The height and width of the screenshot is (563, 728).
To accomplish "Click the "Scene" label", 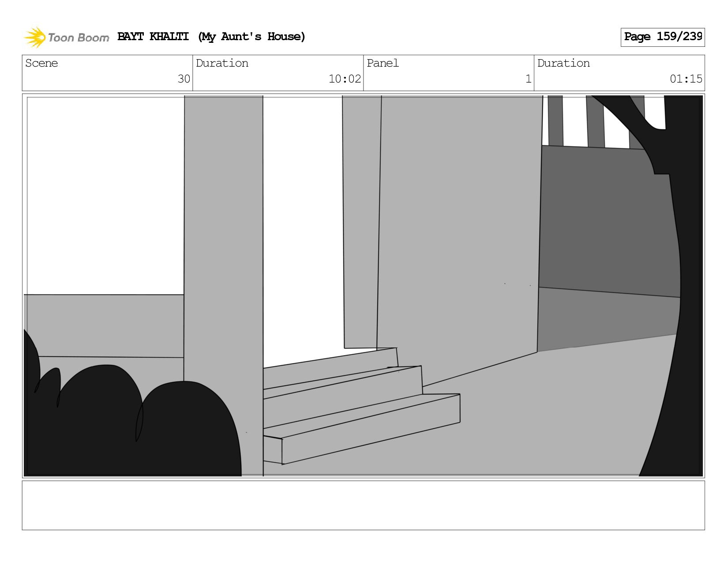I will tap(41, 63).
